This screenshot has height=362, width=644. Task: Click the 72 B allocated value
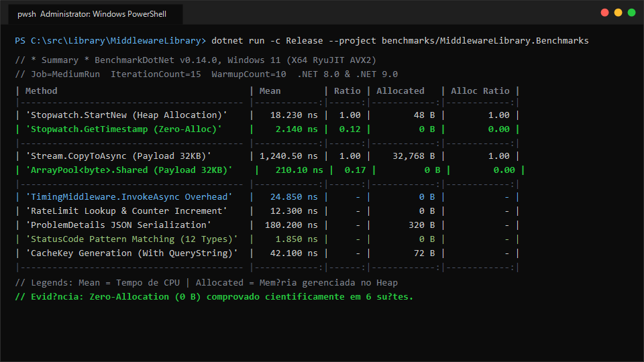point(424,253)
